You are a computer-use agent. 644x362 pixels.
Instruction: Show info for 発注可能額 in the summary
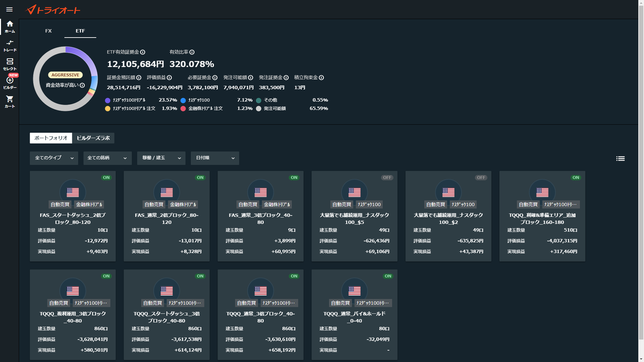(x=251, y=78)
